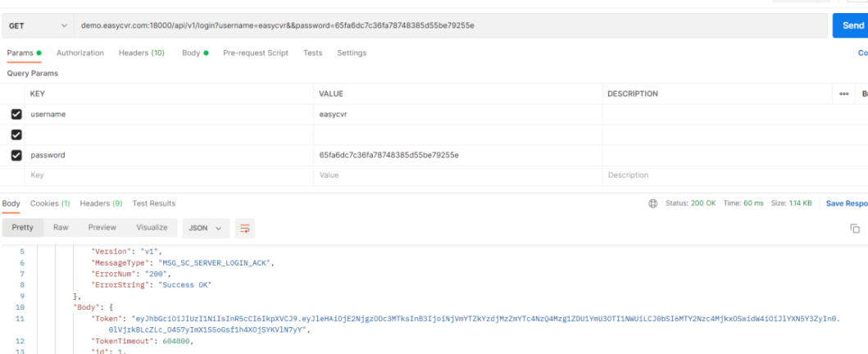868x354 pixels.
Task: Open the GET method dropdown
Action: 38,25
